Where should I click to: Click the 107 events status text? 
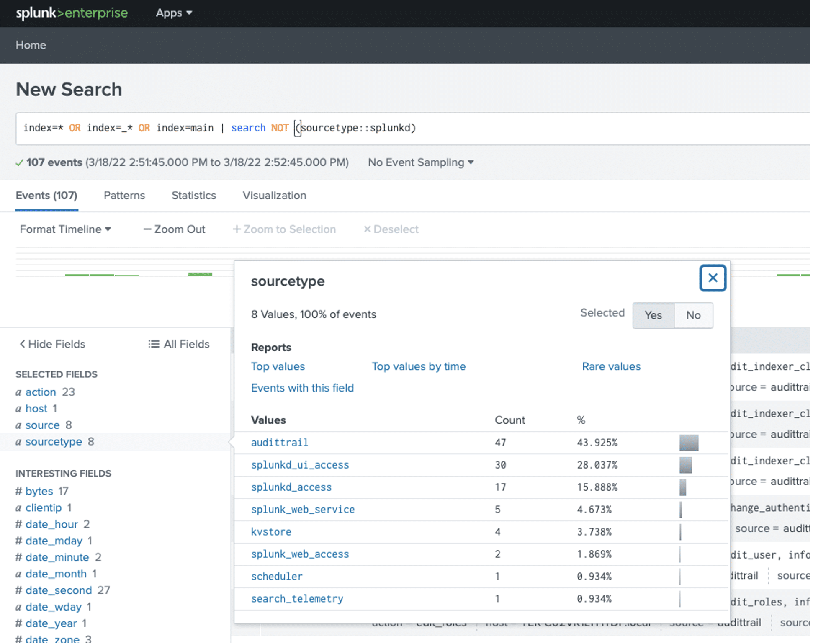pyautogui.click(x=54, y=162)
